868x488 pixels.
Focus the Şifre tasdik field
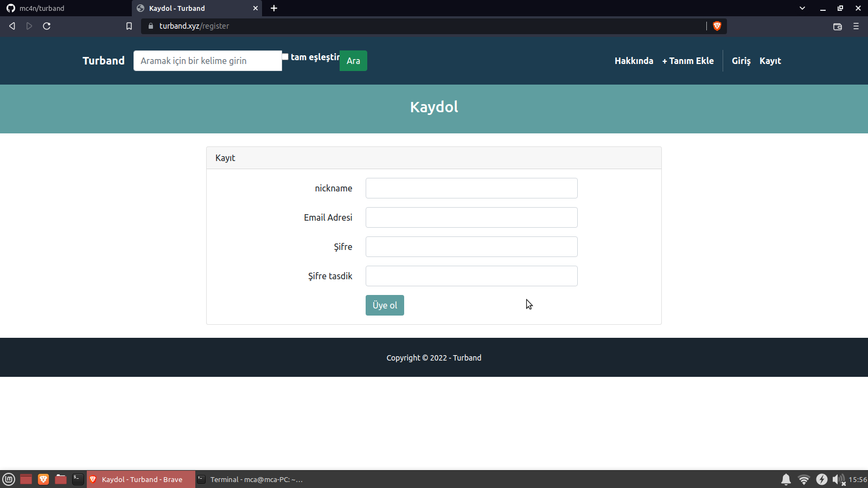[471, 276]
